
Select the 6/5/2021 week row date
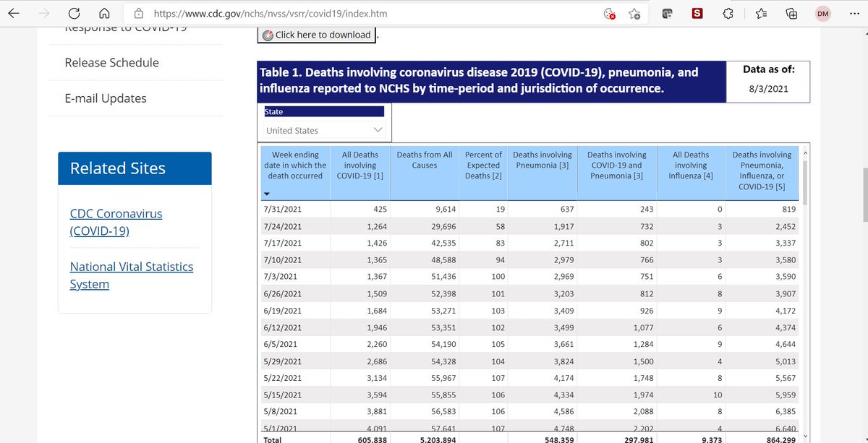pyautogui.click(x=280, y=344)
